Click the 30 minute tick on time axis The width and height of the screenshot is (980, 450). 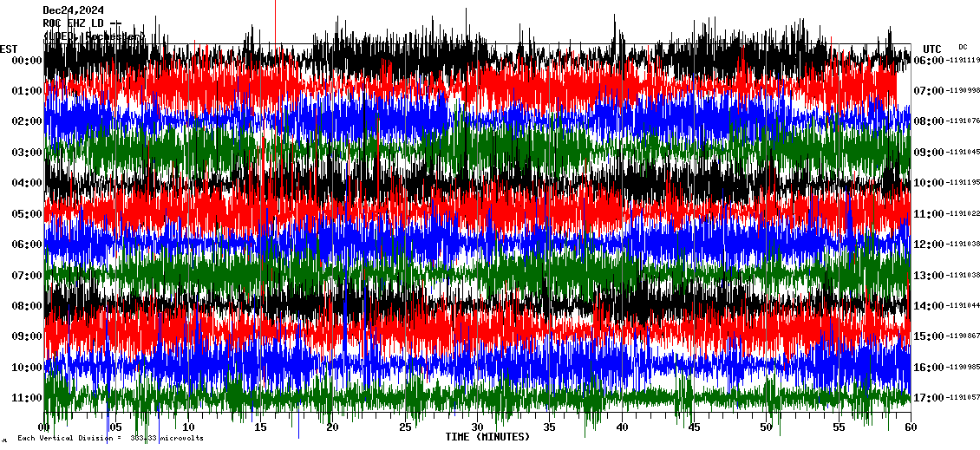[x=477, y=427]
